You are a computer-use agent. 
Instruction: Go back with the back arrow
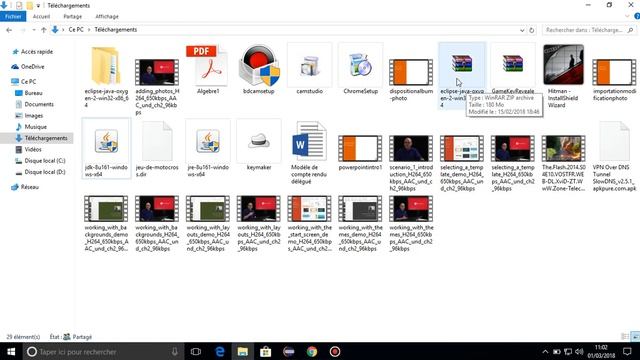(x=9, y=30)
